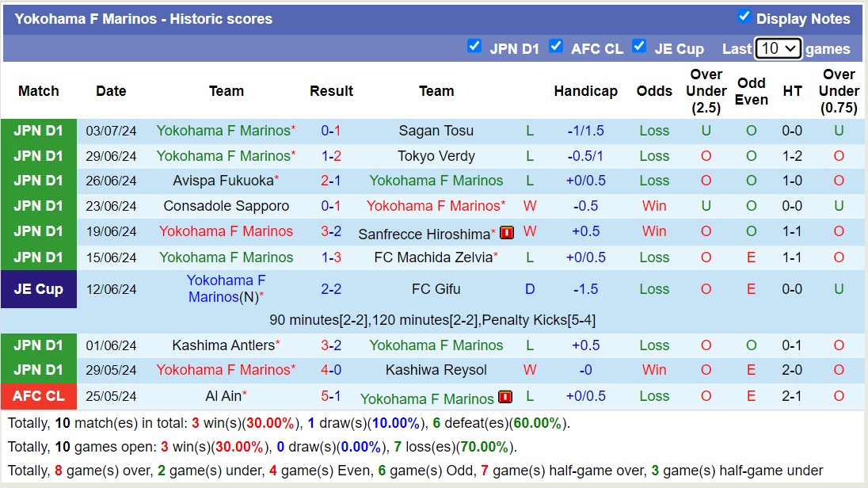
Task: Open the 4-0 match result
Action: click(331, 370)
